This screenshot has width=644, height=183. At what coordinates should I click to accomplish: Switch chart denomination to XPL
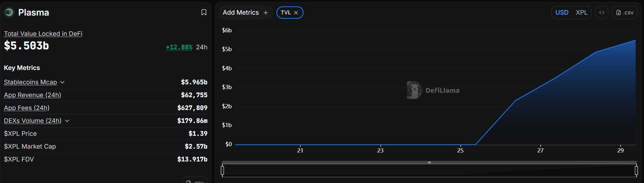[x=581, y=13]
